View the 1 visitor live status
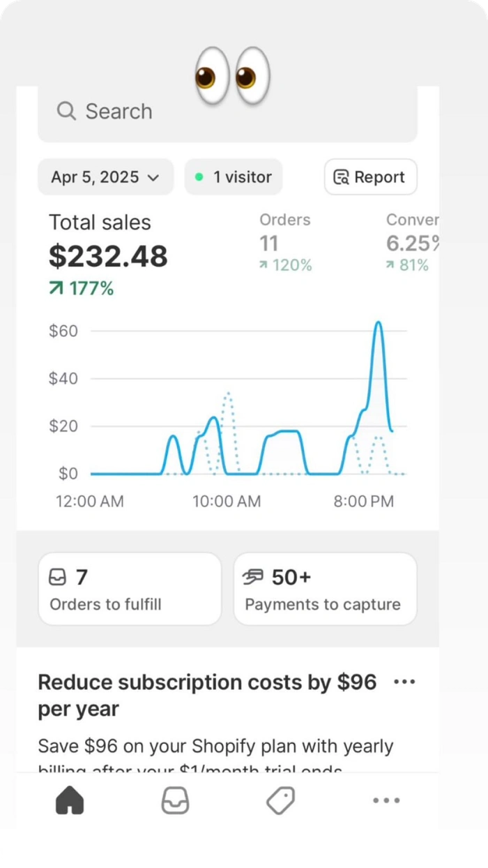The width and height of the screenshot is (488, 868). pos(234,177)
